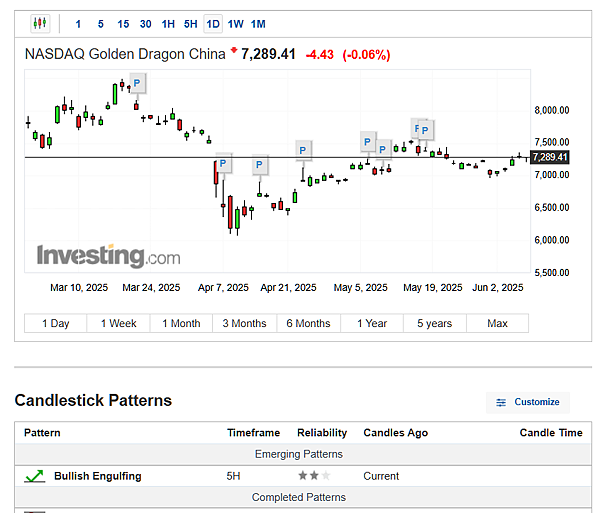
Task: Click the 7,289.41 price label on axis
Action: [549, 157]
